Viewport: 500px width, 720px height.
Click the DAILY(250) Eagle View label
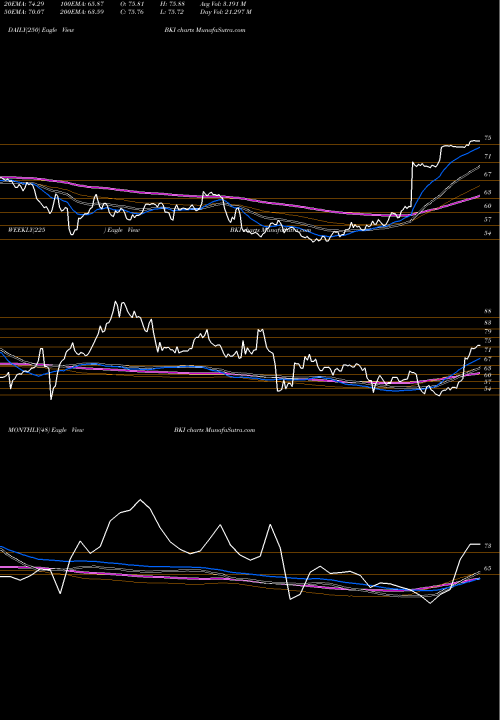click(x=41, y=30)
